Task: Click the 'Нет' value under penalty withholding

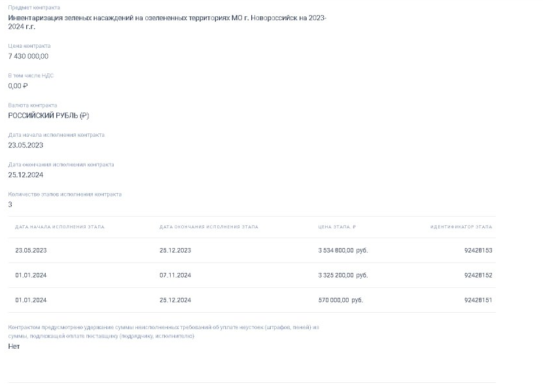Action: coord(14,346)
